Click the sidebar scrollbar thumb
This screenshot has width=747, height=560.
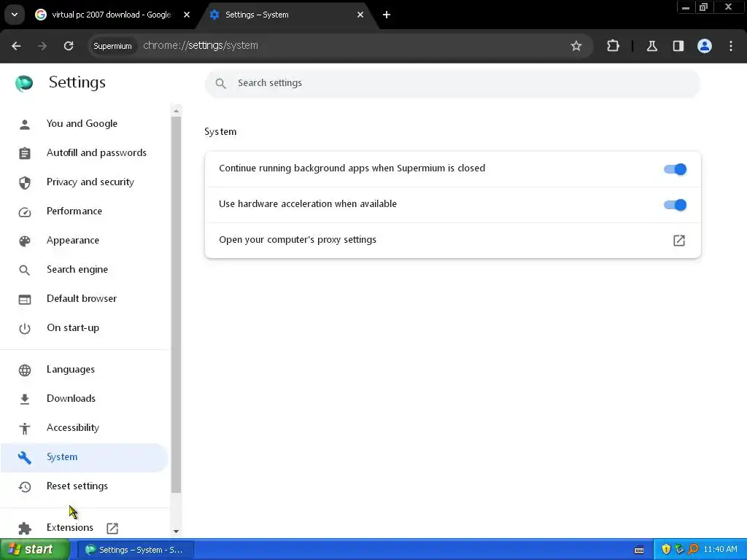[x=177, y=305]
